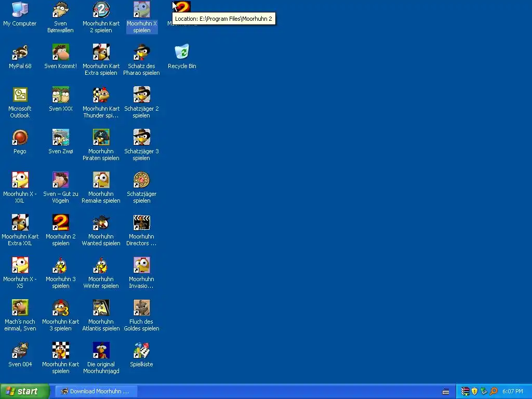
Task: Select the Sven Kommt! shortcut
Action: [x=60, y=52]
